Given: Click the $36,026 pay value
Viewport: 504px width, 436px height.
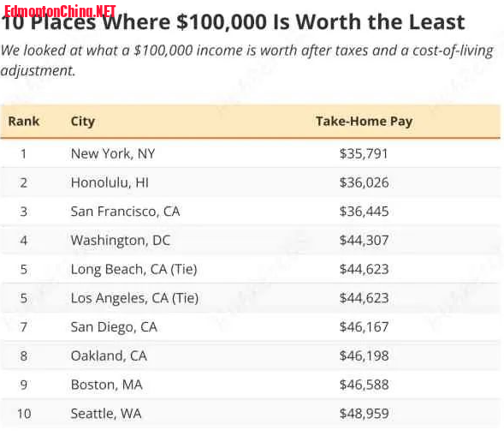Looking at the screenshot, I should (x=364, y=182).
